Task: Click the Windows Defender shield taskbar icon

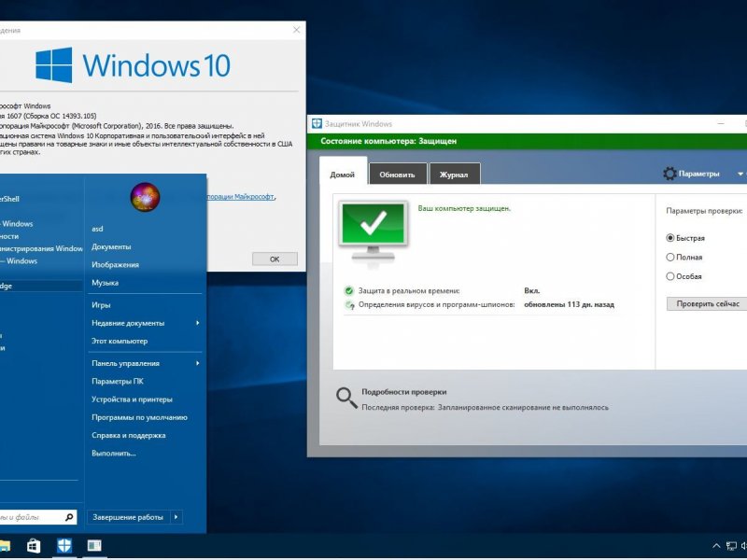Action: point(63,546)
